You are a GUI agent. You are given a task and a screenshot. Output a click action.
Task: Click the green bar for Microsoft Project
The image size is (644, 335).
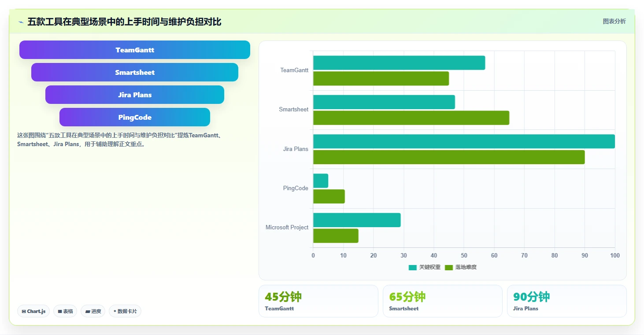(336, 236)
